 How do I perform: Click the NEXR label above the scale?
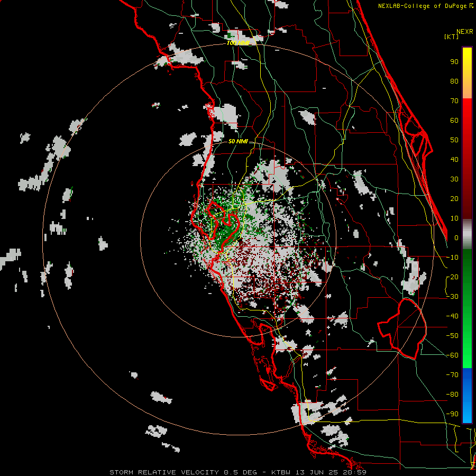click(465, 32)
